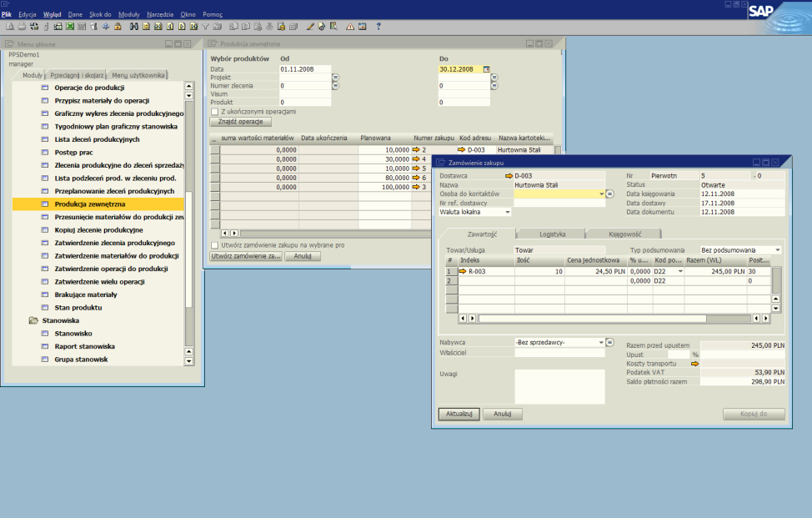The width and height of the screenshot is (812, 518).
Task: Click the Nr ref. dostawcy input field
Action: point(559,203)
